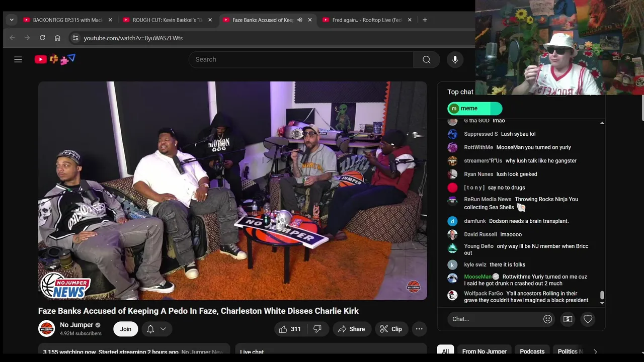Open browser home page icon
The image size is (644, 362).
coord(57,38)
